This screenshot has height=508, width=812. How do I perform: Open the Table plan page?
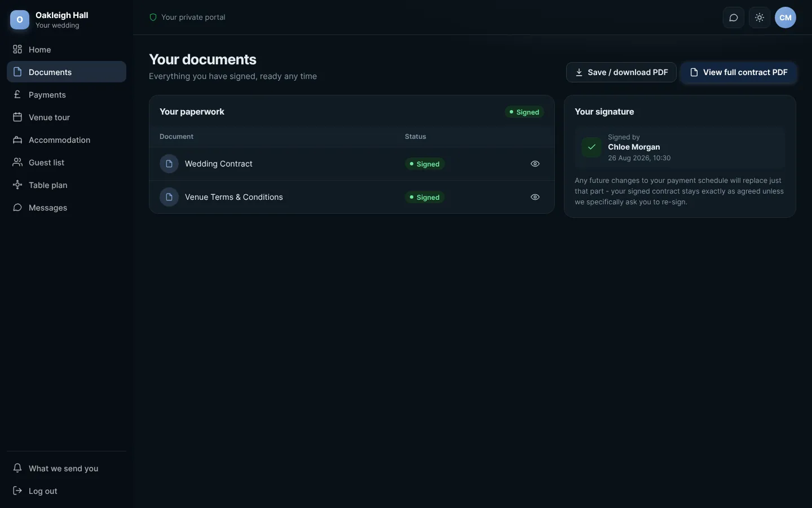tap(67, 185)
